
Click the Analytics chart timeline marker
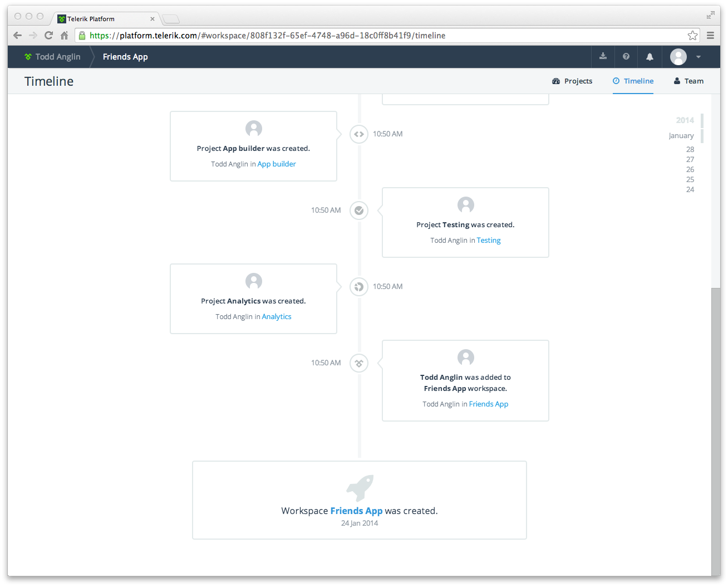pos(359,287)
